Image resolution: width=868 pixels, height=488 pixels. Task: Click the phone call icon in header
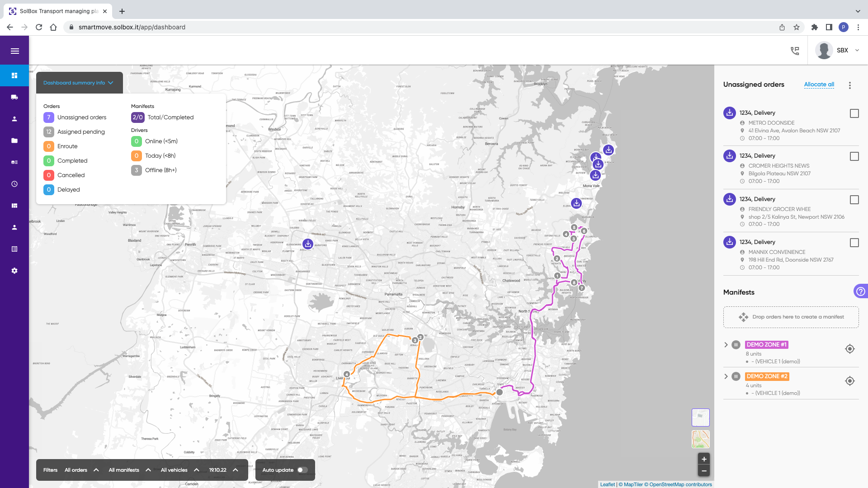[795, 51]
